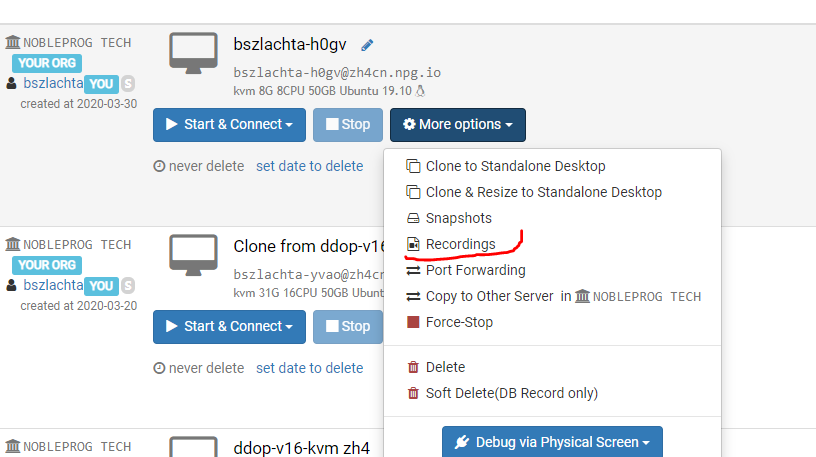The image size is (816, 457).
Task: Click the S badge next to first bszlachta YOU
Action: (x=128, y=83)
